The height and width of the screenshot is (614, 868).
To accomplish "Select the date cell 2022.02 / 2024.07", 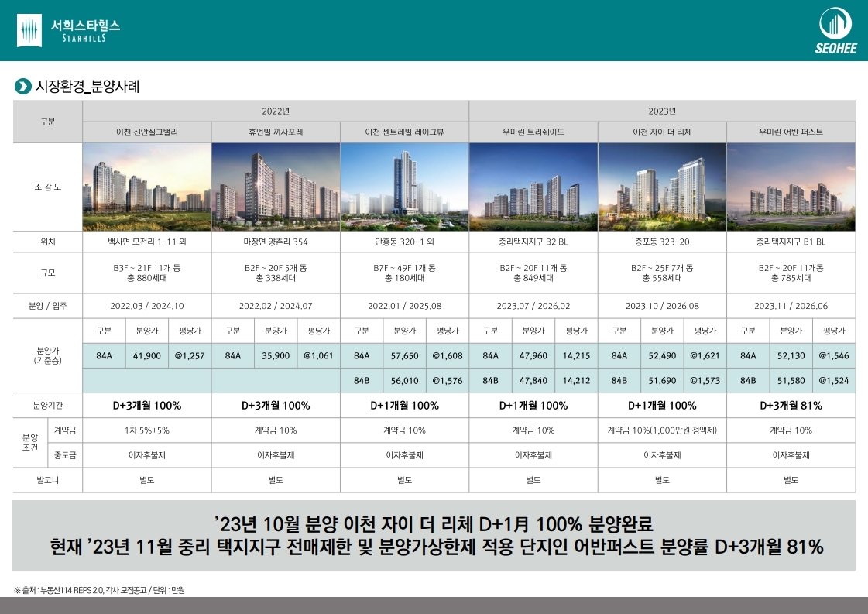I will point(276,306).
